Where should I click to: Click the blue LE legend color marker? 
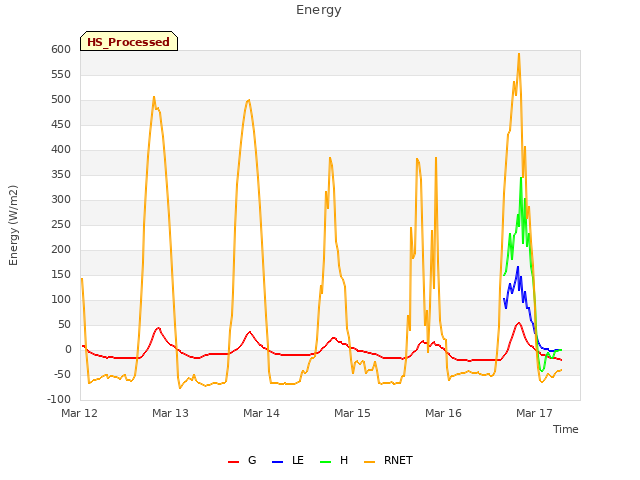tap(277, 462)
